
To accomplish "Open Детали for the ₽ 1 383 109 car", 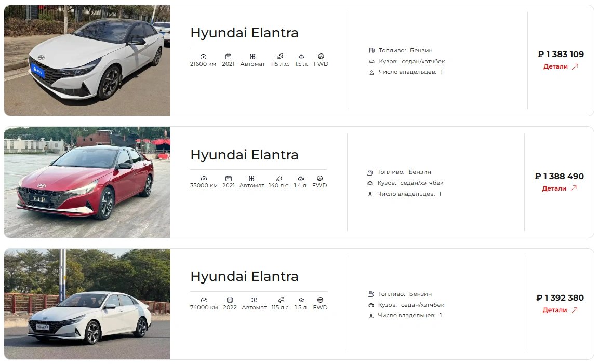I will click(561, 66).
